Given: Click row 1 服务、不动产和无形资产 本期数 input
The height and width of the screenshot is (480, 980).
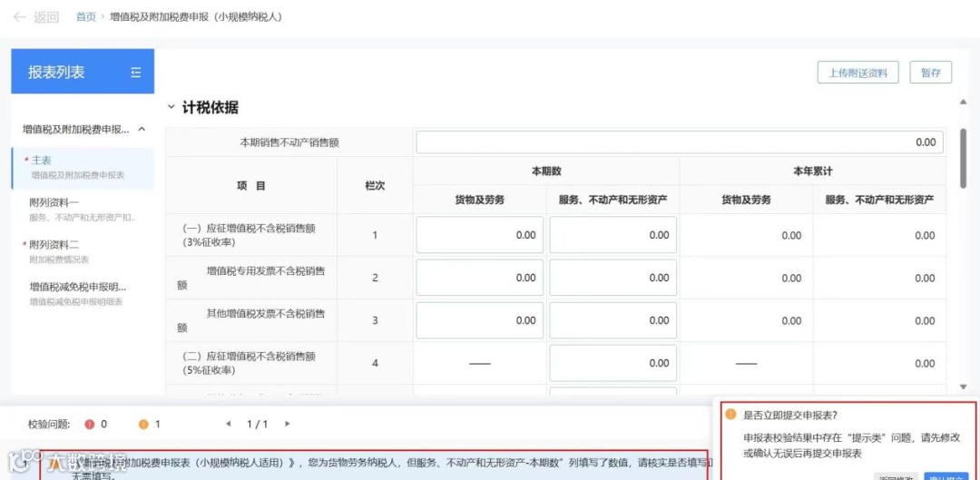Looking at the screenshot, I should [612, 235].
